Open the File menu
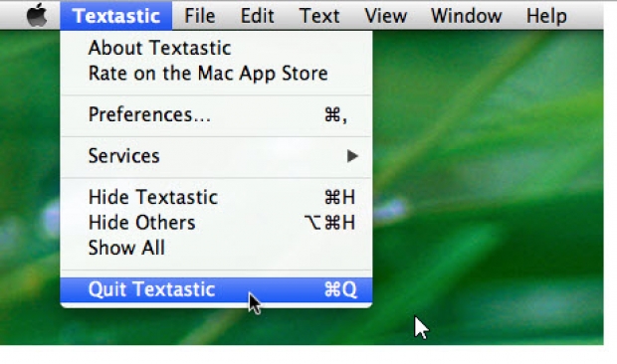The image size is (617, 364). tap(200, 16)
